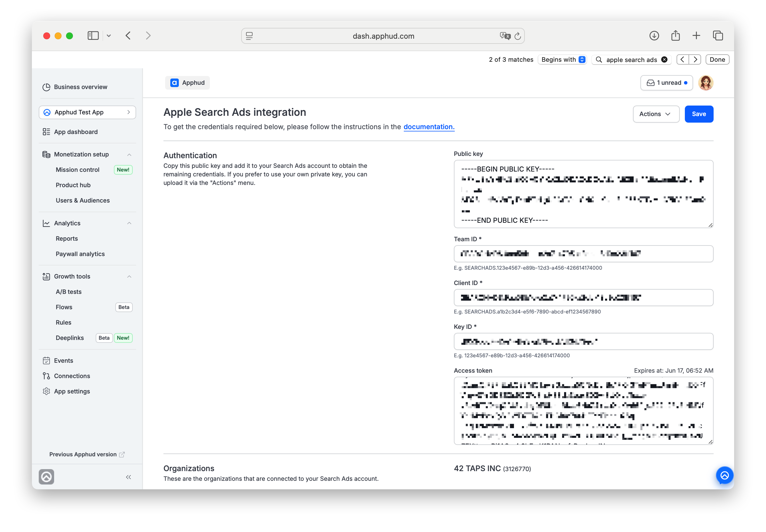Open Paywall analytics
Viewport: 766px width, 532px height.
80,254
